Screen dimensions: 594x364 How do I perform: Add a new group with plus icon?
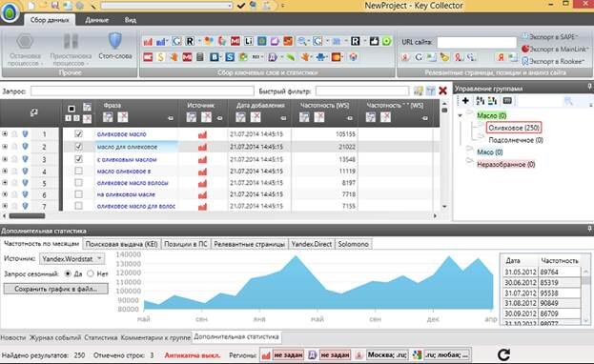[x=465, y=100]
